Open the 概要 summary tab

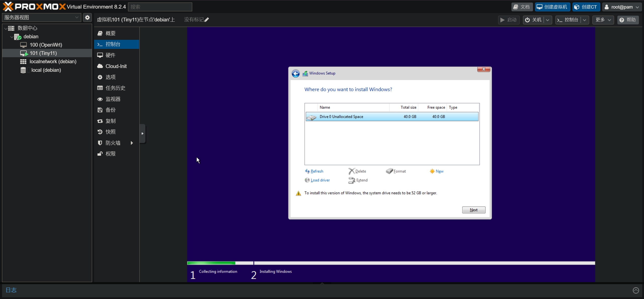(117, 33)
